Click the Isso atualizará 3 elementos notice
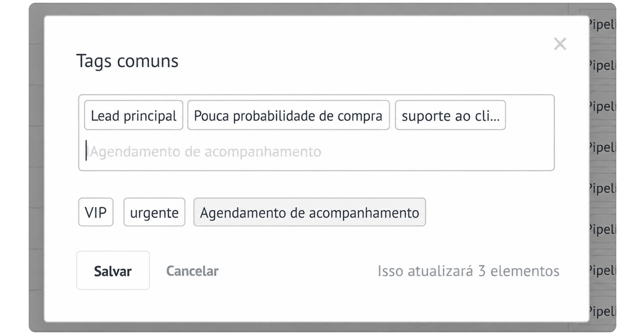The image size is (644, 336). pyautogui.click(x=468, y=271)
